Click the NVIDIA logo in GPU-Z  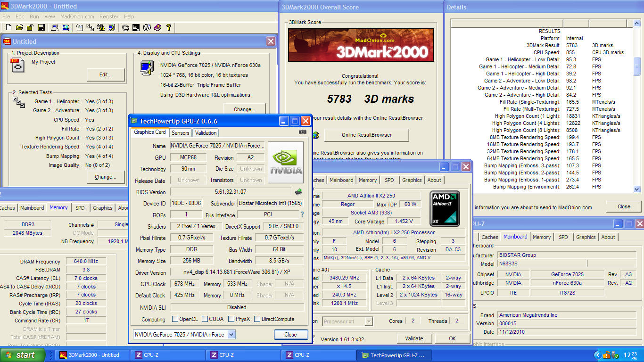[x=286, y=163]
